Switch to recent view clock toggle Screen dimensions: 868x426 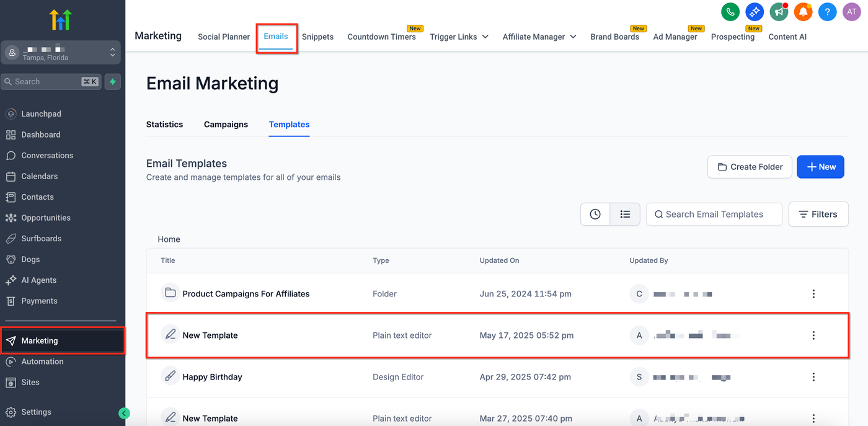[x=595, y=214]
